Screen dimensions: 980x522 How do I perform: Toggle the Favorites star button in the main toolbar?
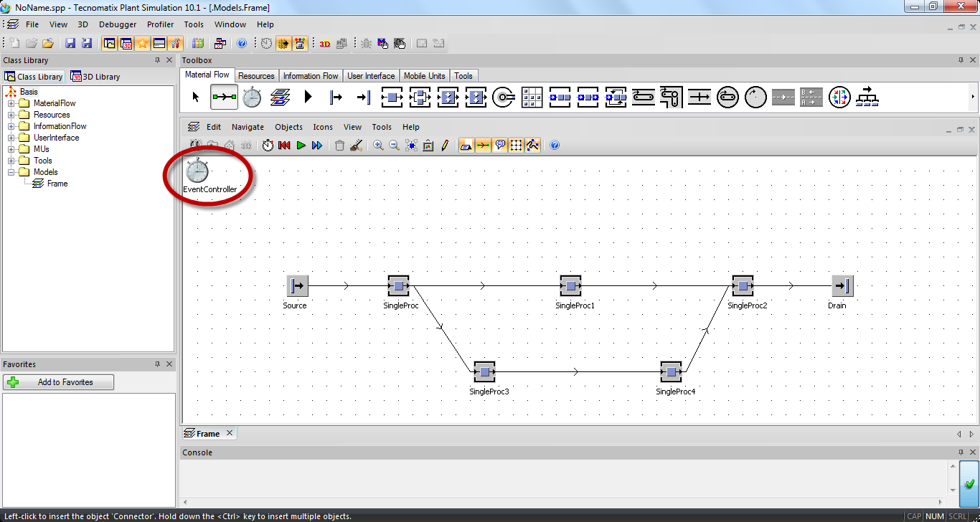pyautogui.click(x=143, y=44)
